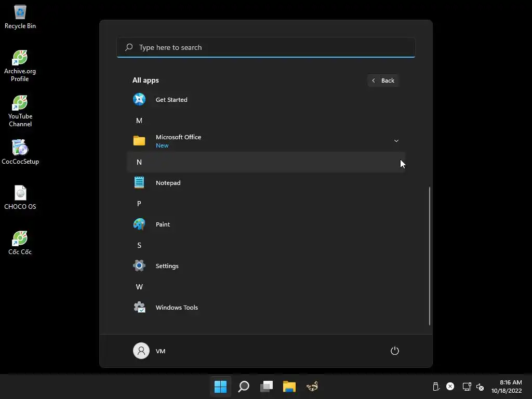This screenshot has width=532, height=399.
Task: Select CHOCO OS desktop file
Action: [x=20, y=197]
